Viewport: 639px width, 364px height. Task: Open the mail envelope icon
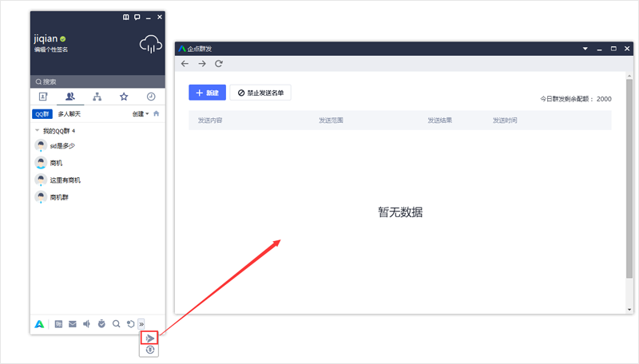pos(73,324)
